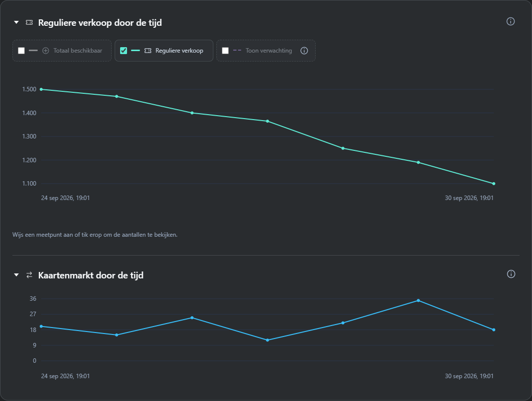Click the 1.300 y-axis label
532x401 pixels.
point(29,136)
